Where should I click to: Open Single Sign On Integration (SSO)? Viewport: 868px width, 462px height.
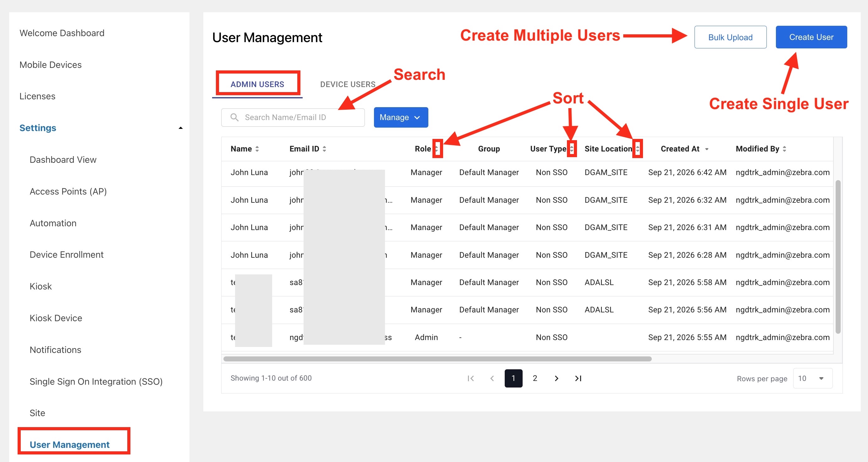pos(96,382)
